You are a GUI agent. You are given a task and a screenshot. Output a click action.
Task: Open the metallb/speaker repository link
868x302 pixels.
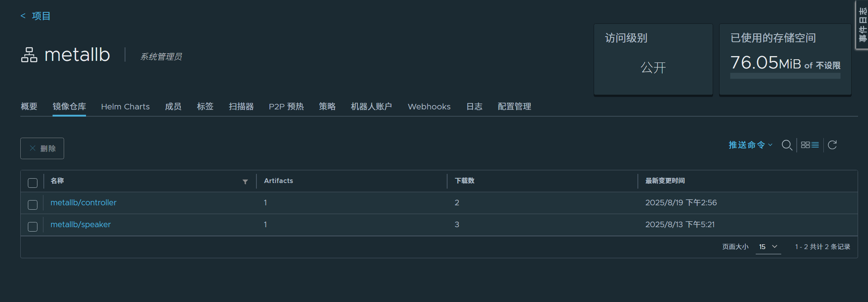coord(80,224)
